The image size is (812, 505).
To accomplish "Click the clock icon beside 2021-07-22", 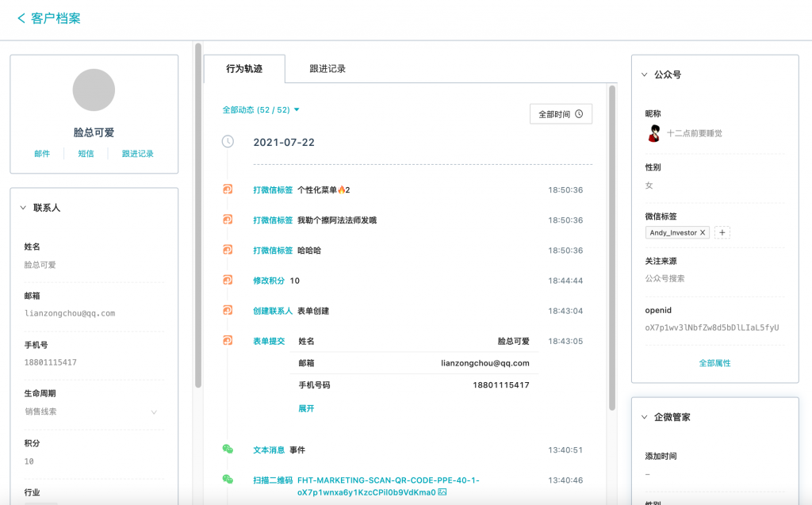I will coord(228,141).
